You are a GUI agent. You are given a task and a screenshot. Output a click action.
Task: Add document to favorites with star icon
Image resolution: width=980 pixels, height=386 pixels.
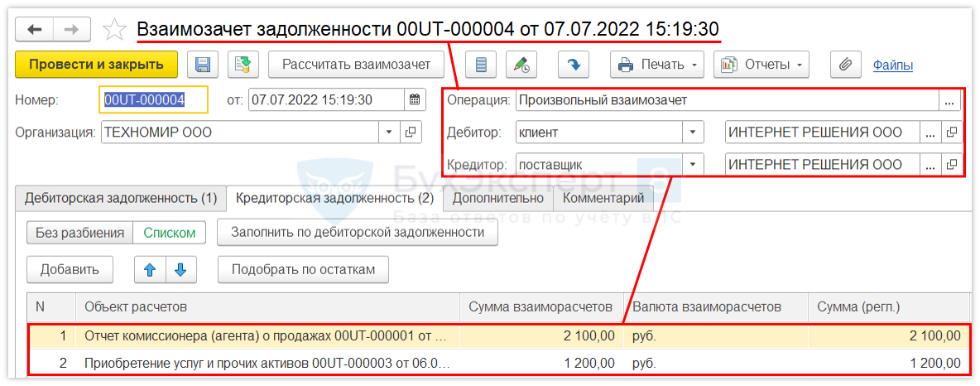tap(113, 29)
